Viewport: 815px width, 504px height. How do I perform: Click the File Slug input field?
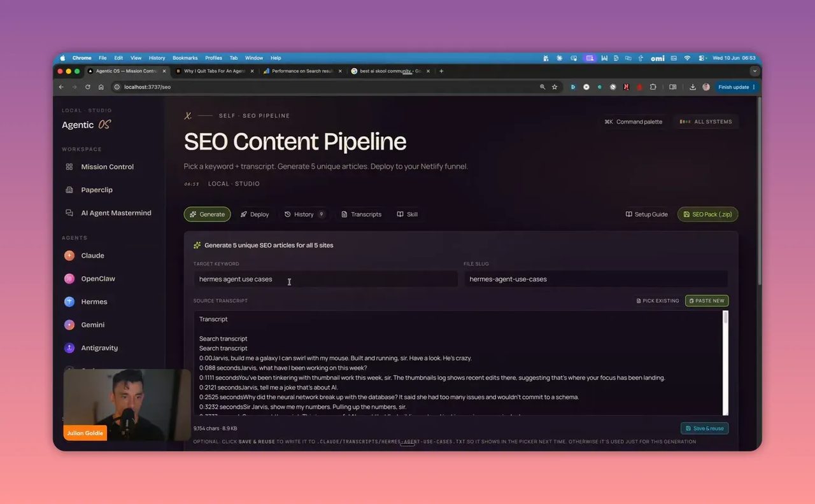point(596,279)
